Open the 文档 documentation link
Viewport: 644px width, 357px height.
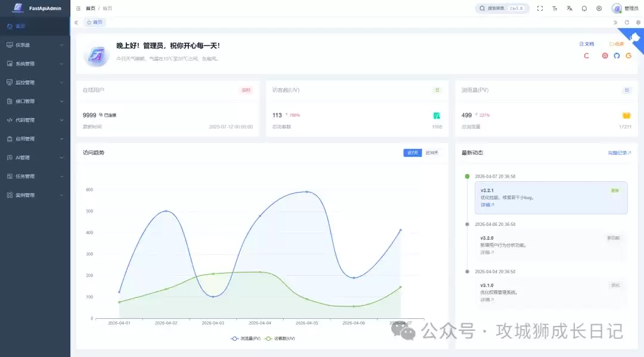(587, 44)
